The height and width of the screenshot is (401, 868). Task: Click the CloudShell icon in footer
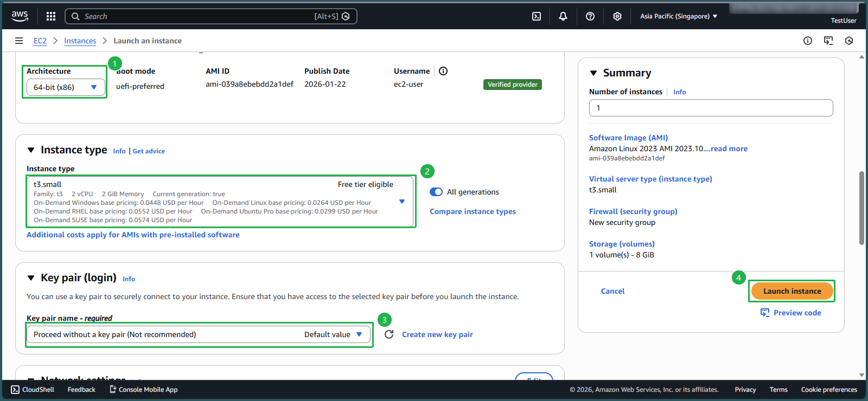pos(15,390)
